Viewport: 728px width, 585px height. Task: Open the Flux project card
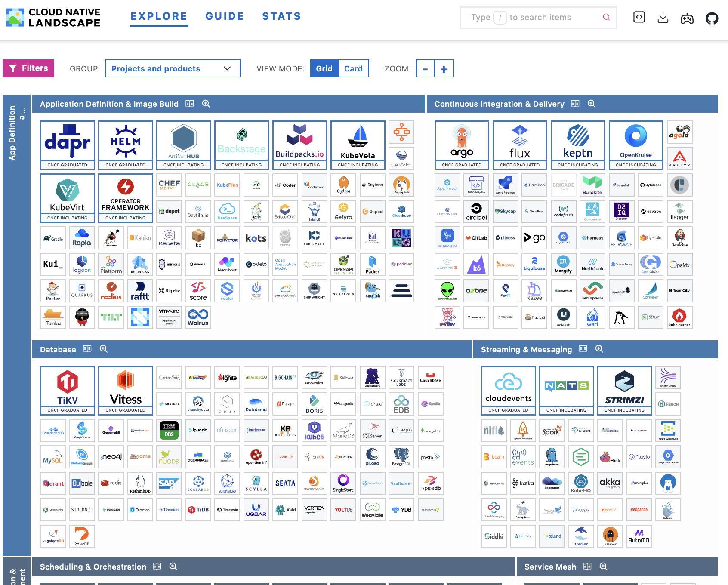click(520, 145)
